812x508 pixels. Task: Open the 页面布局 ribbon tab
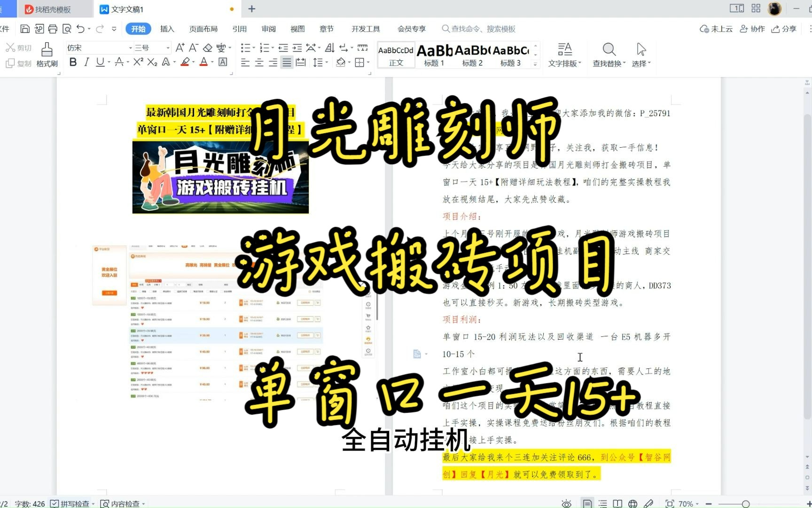tap(203, 29)
